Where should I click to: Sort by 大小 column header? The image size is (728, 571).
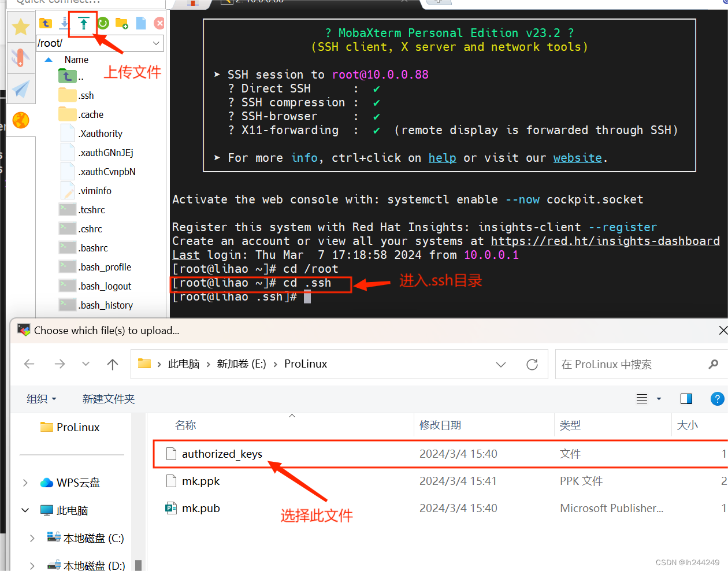(688, 425)
